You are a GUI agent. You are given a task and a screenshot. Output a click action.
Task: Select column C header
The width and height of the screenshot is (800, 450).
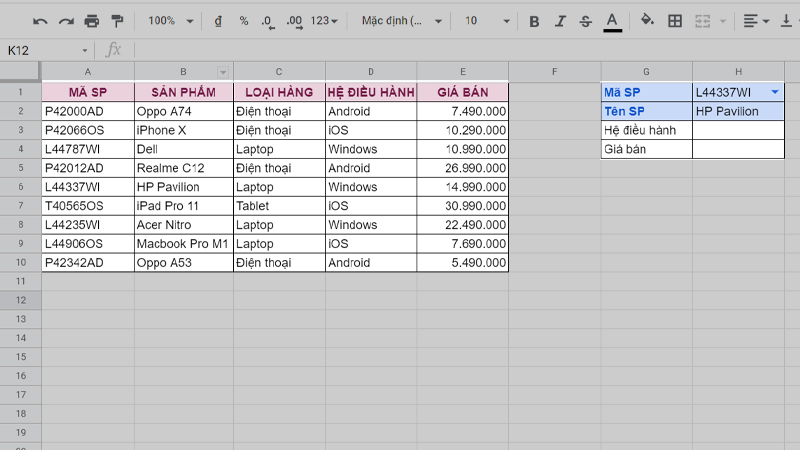(279, 72)
